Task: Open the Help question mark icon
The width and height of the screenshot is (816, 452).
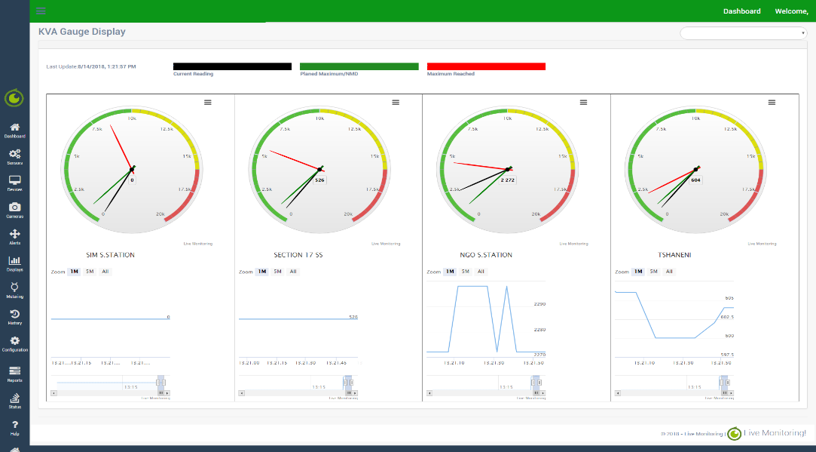Action: coord(14,427)
